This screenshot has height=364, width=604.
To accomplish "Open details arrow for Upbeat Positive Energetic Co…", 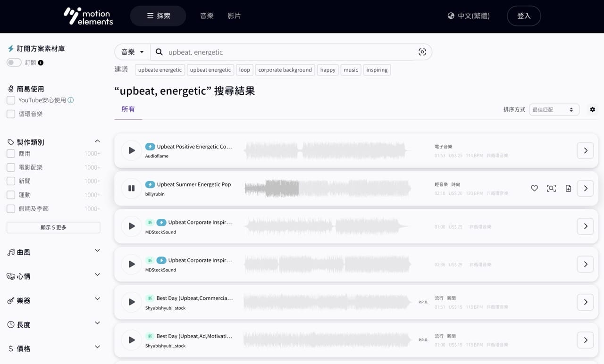I will pos(586,150).
